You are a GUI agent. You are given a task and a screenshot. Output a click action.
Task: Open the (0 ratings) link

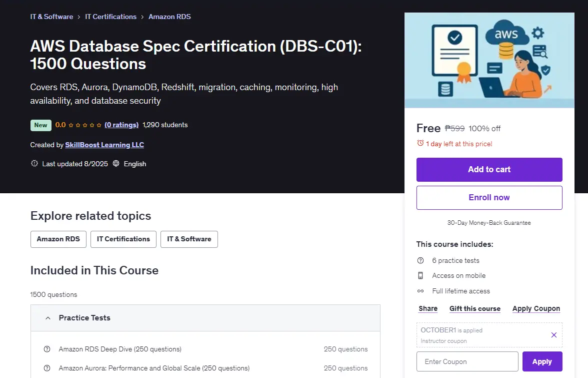[121, 125]
